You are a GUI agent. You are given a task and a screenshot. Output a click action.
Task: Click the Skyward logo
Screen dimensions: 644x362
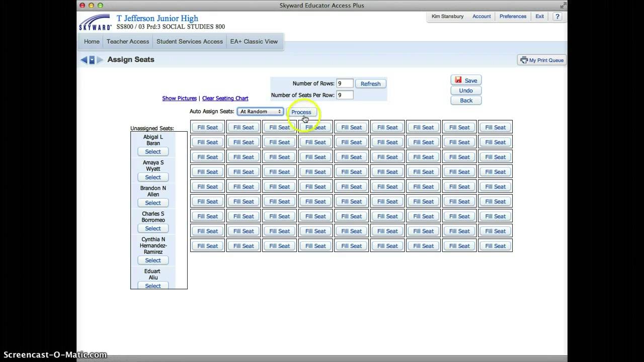95,23
